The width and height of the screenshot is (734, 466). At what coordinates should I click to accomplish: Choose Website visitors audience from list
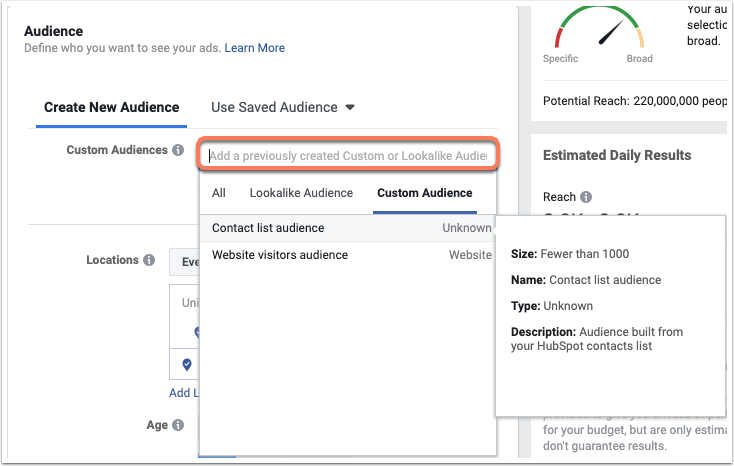tap(347, 255)
